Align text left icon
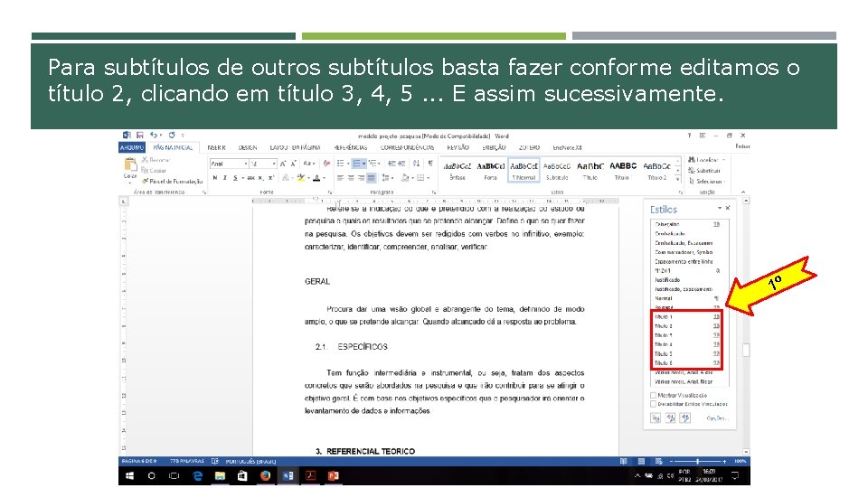The width and height of the screenshot is (868, 488). (341, 178)
